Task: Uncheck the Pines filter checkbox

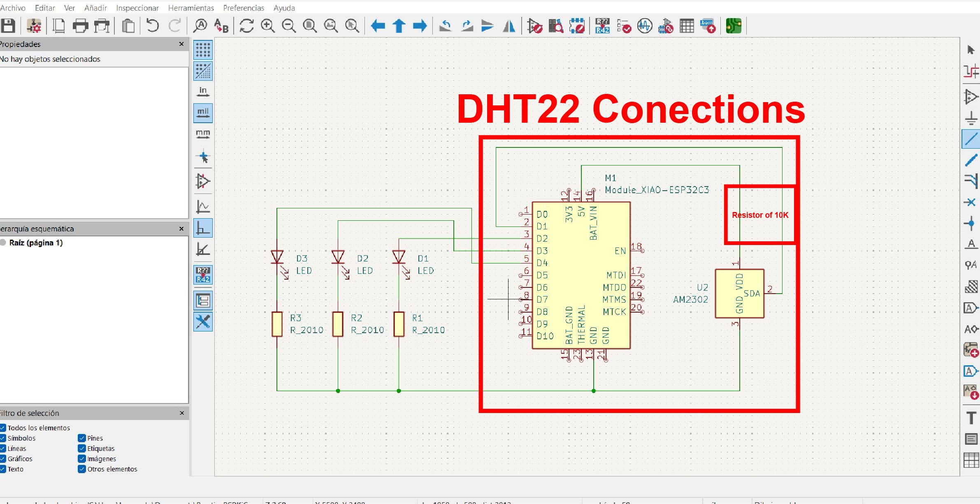Action: click(x=82, y=438)
